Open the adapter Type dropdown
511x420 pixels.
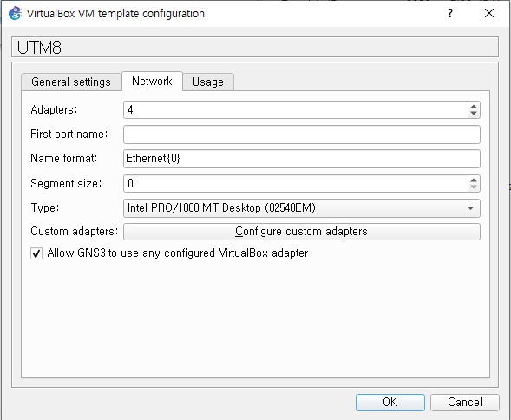(x=301, y=208)
